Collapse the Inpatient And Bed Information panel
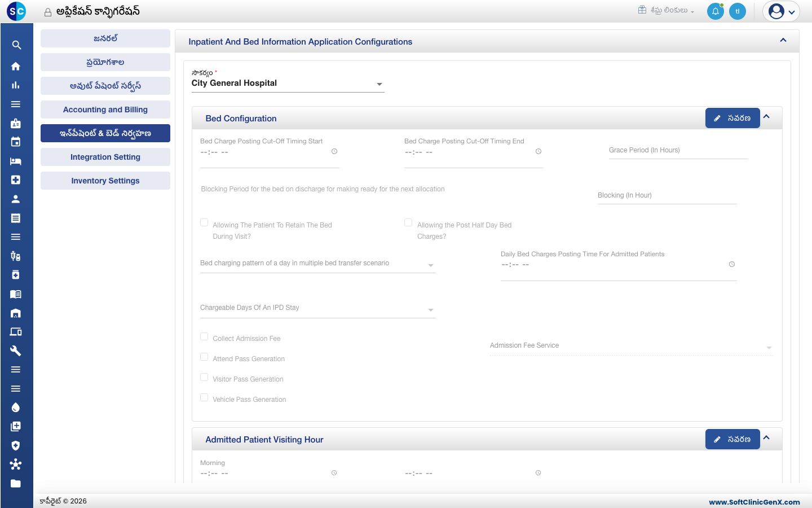This screenshot has width=812, height=508. pyautogui.click(x=783, y=40)
